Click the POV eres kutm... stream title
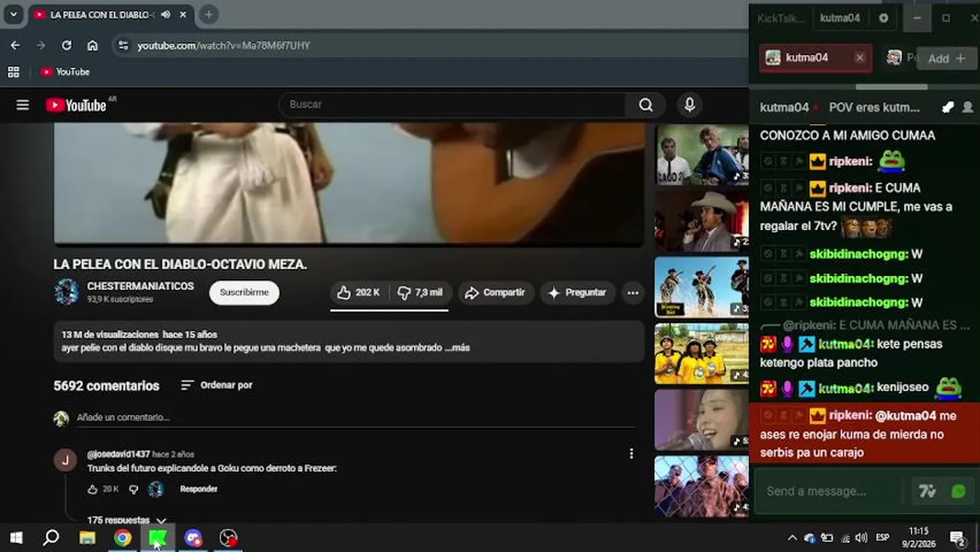This screenshot has height=552, width=980. (x=874, y=107)
